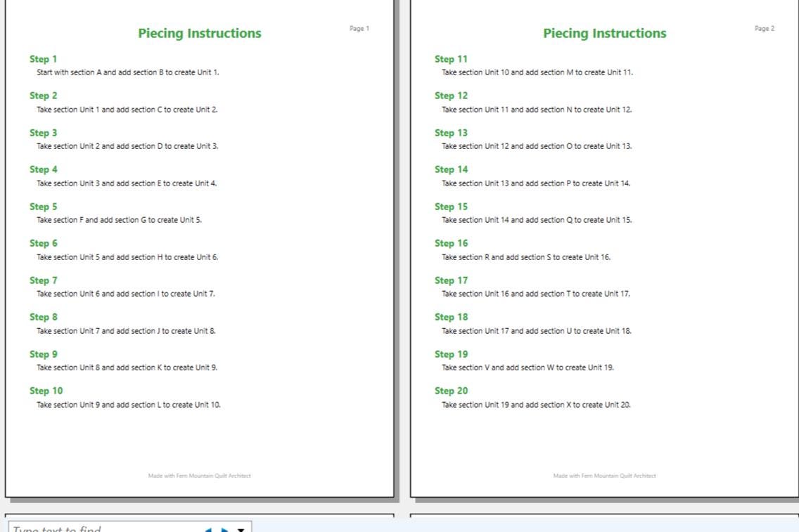This screenshot has width=799, height=532.
Task: Click the Page 1 'Piecing Instructions' title
Action: coord(200,34)
